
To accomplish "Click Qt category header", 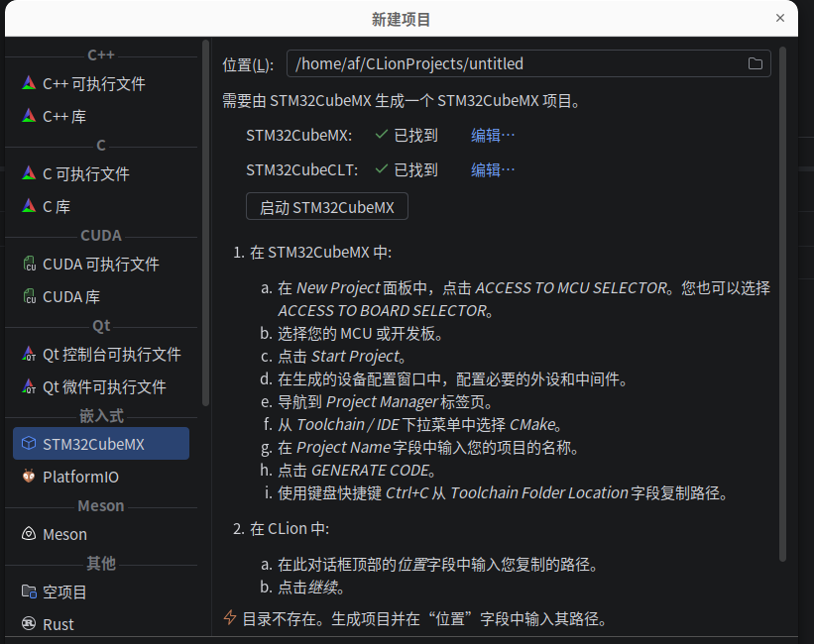I will coord(101,326).
